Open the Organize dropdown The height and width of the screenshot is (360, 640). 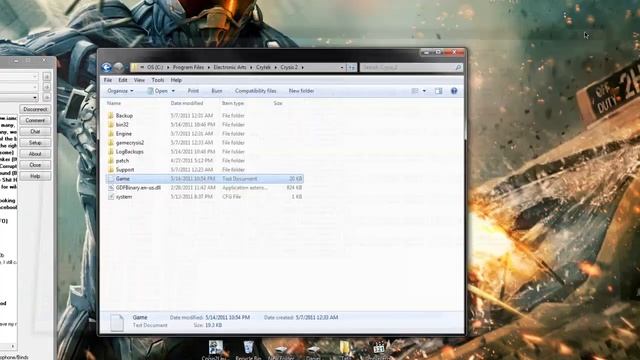[120, 91]
